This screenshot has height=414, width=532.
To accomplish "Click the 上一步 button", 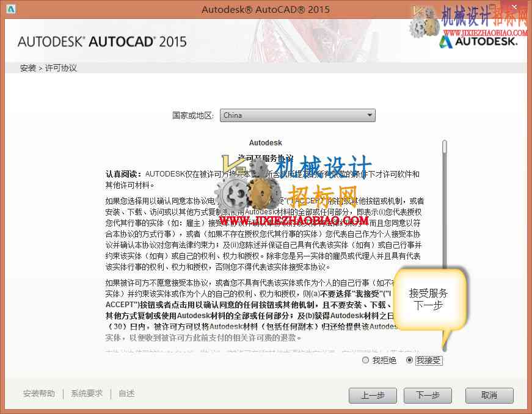I will [x=373, y=395].
